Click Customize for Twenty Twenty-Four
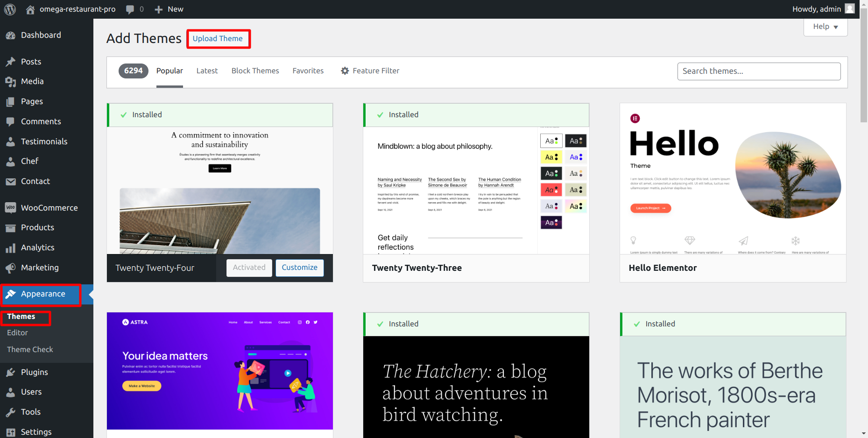868x438 pixels. (x=299, y=268)
